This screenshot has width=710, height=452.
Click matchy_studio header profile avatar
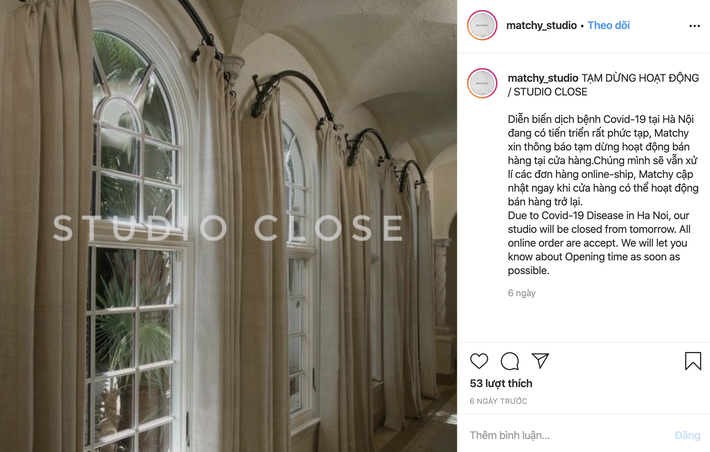482,25
